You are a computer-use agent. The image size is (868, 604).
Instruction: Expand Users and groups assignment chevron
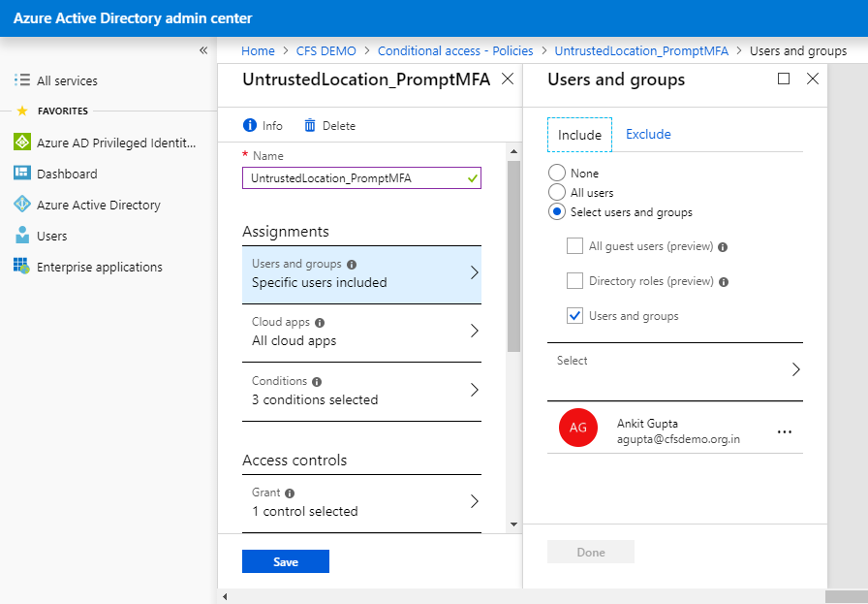[475, 272]
